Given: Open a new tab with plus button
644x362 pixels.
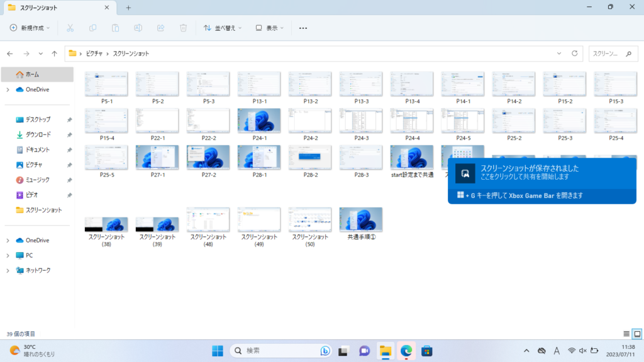Looking at the screenshot, I should click(128, 8).
